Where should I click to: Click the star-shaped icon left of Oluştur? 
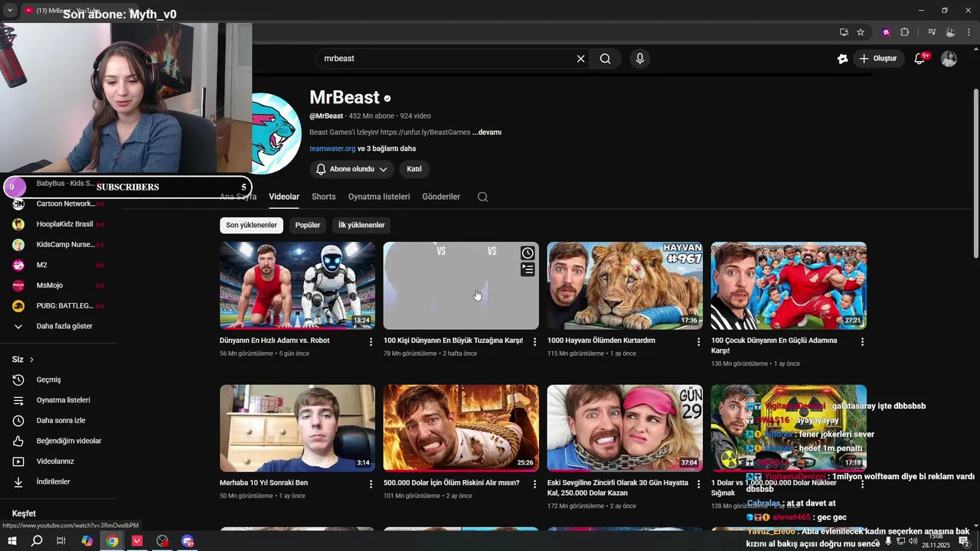coord(842,59)
